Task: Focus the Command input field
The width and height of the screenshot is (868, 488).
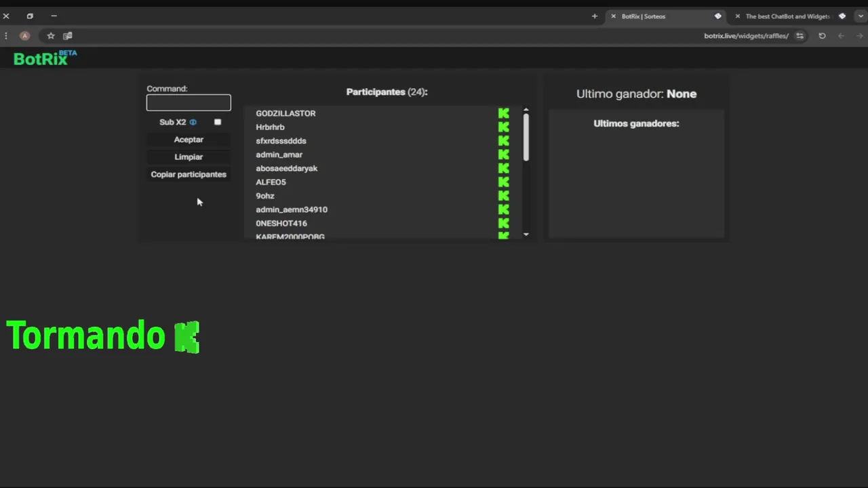Action: pos(189,102)
